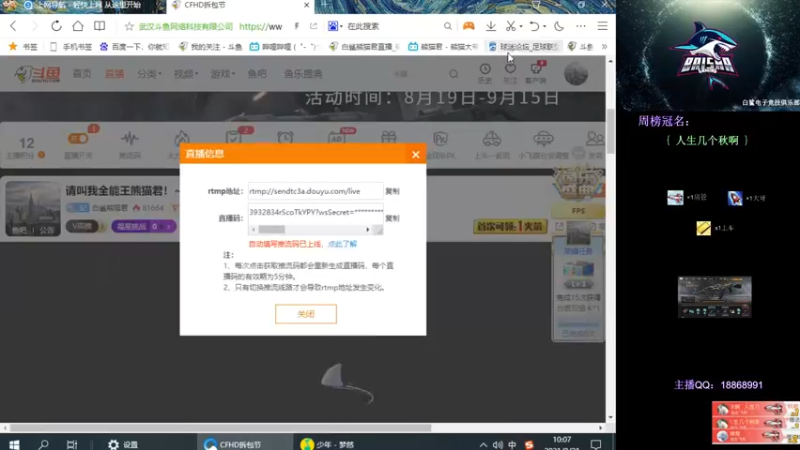This screenshot has width=800, height=450.
Task: Bookmark this page with the star icon
Action: [x=129, y=26]
